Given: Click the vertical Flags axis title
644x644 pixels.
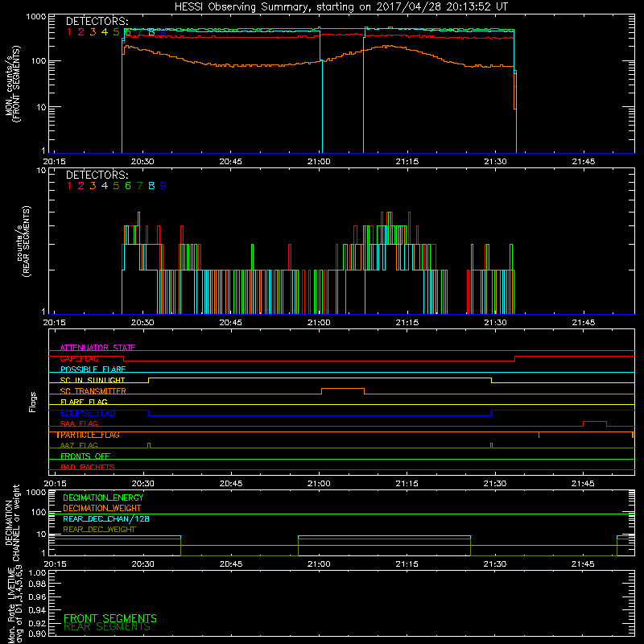Looking at the screenshot, I should pos(32,402).
